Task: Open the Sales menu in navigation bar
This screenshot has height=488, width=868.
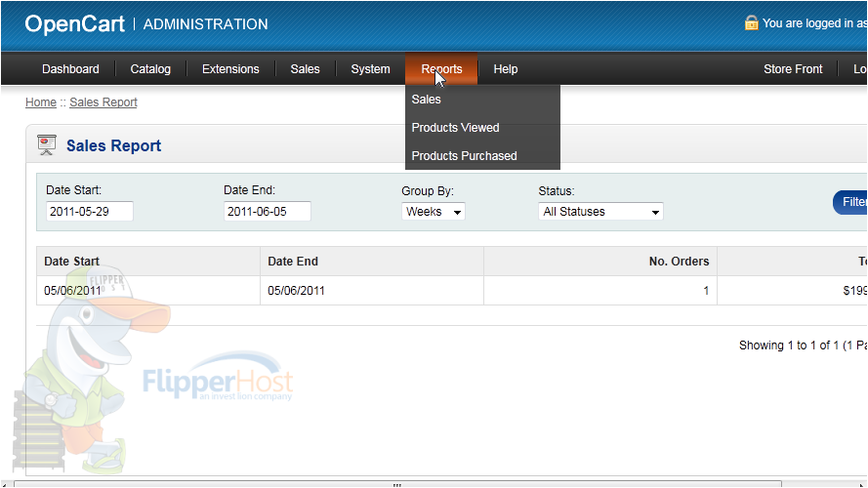Action: click(305, 69)
